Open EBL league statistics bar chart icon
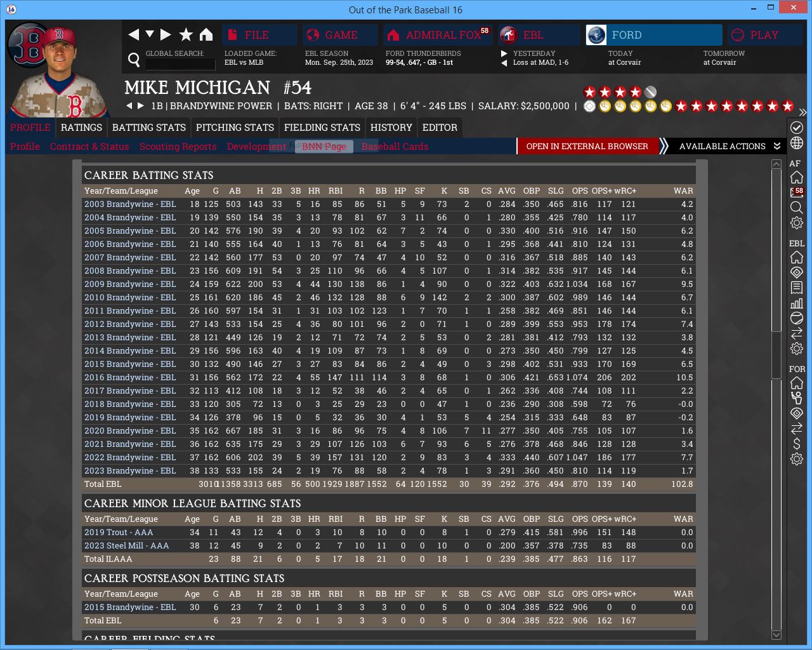This screenshot has height=650, width=812. click(x=797, y=303)
